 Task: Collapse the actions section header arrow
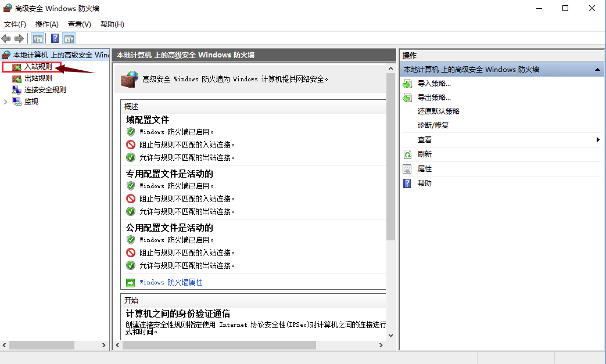597,70
